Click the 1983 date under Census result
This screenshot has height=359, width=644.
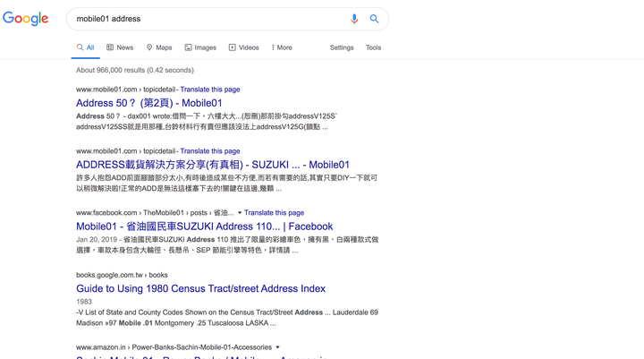[84, 302]
